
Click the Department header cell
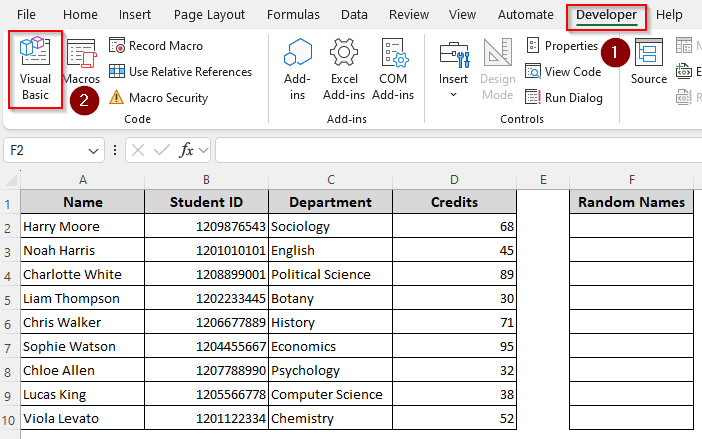point(330,202)
